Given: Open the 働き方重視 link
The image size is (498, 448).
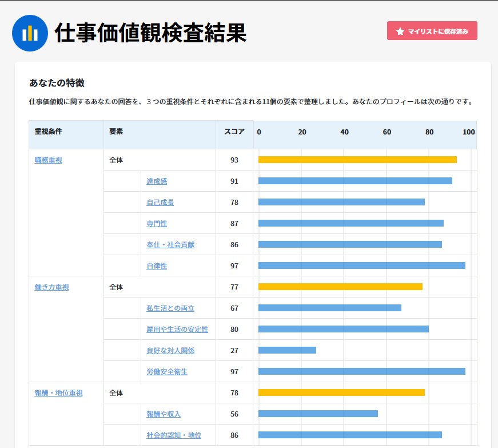Looking at the screenshot, I should (52, 287).
